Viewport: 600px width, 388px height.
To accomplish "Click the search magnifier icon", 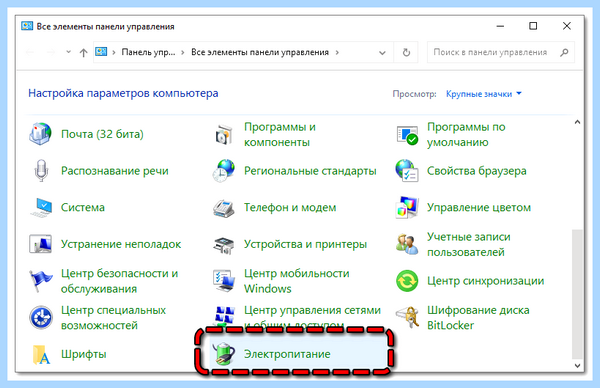I will (x=564, y=52).
